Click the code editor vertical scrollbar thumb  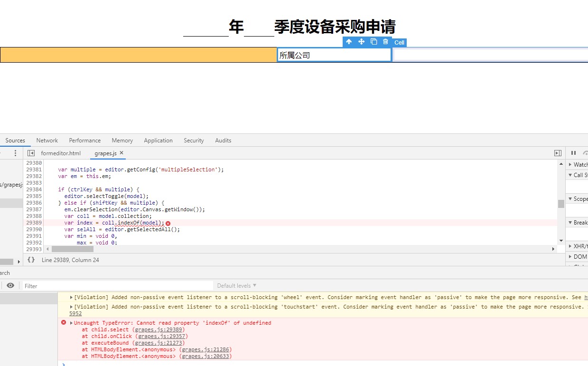pos(561,204)
